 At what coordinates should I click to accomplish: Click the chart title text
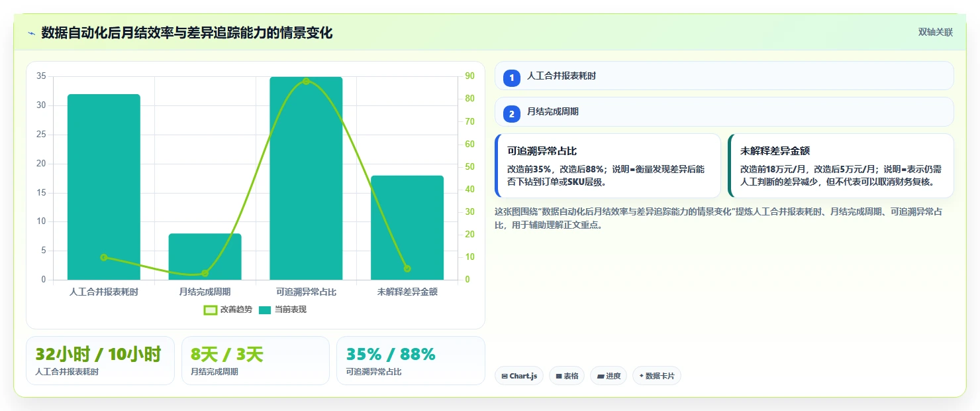[x=187, y=32]
